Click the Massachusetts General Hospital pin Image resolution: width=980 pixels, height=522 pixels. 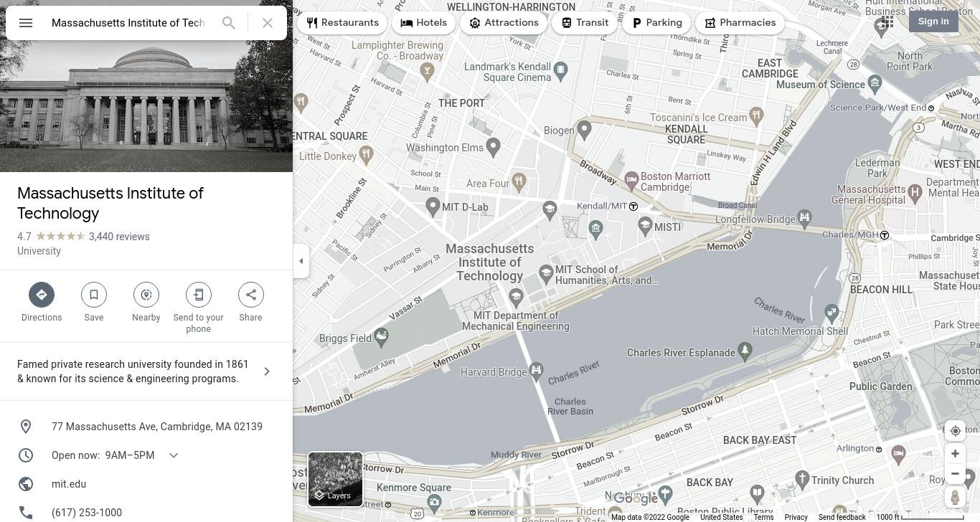click(915, 192)
